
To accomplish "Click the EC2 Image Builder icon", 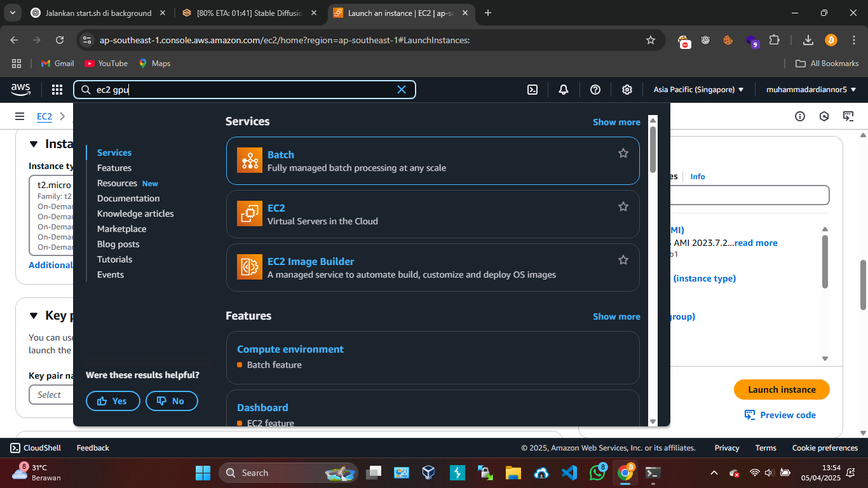I will pos(250,267).
